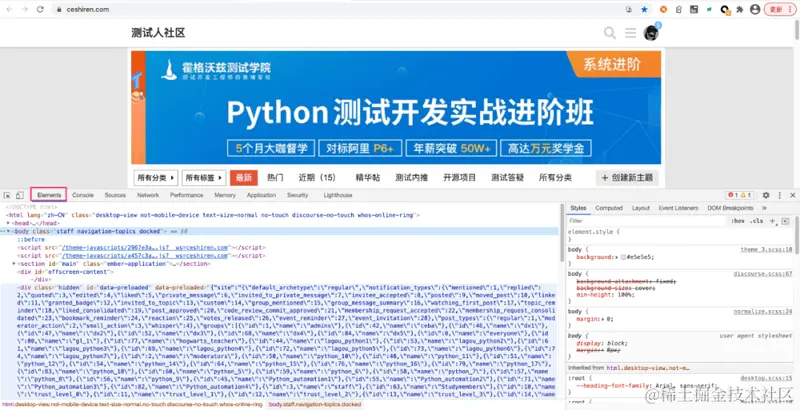
Task: Click the 精华帖 nav link
Action: pos(368,178)
